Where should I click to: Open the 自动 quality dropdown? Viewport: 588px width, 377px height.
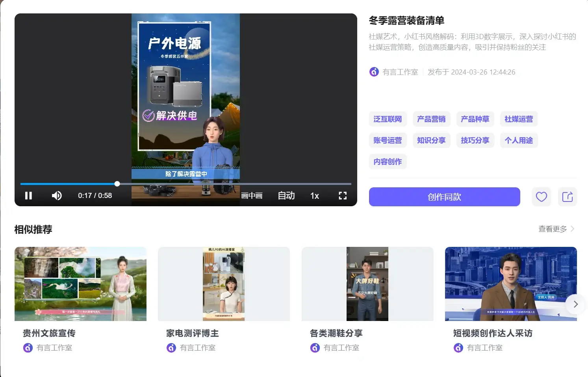(x=286, y=196)
